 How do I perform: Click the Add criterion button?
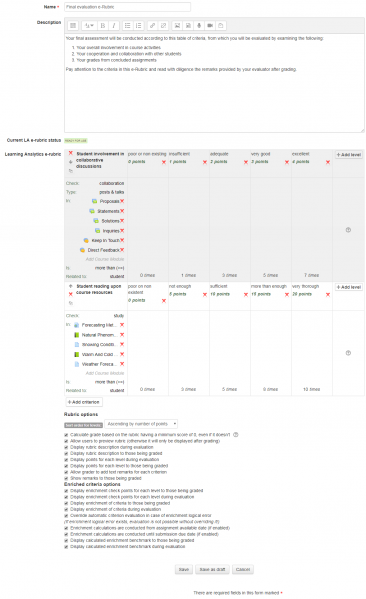pyautogui.click(x=84, y=402)
